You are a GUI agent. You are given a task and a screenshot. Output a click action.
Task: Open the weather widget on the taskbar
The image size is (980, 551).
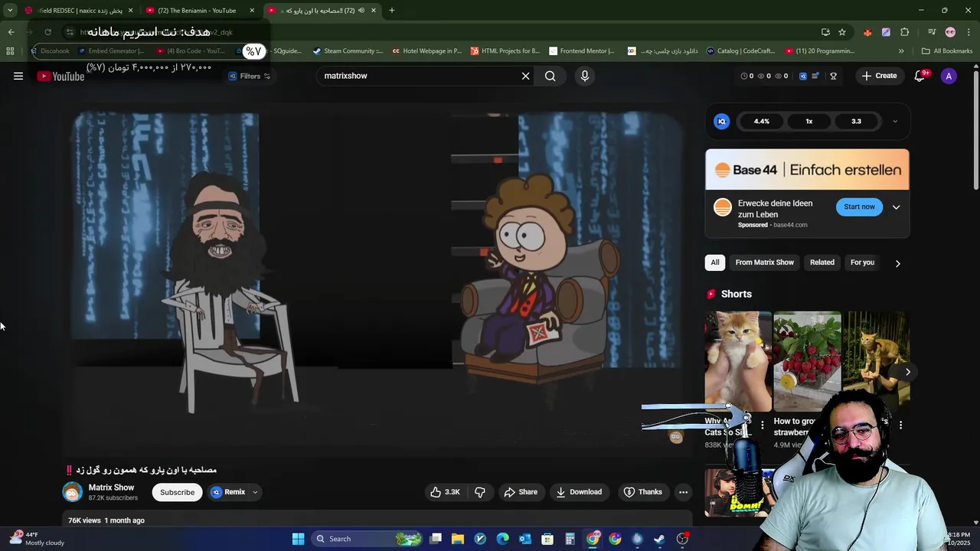pyautogui.click(x=37, y=539)
